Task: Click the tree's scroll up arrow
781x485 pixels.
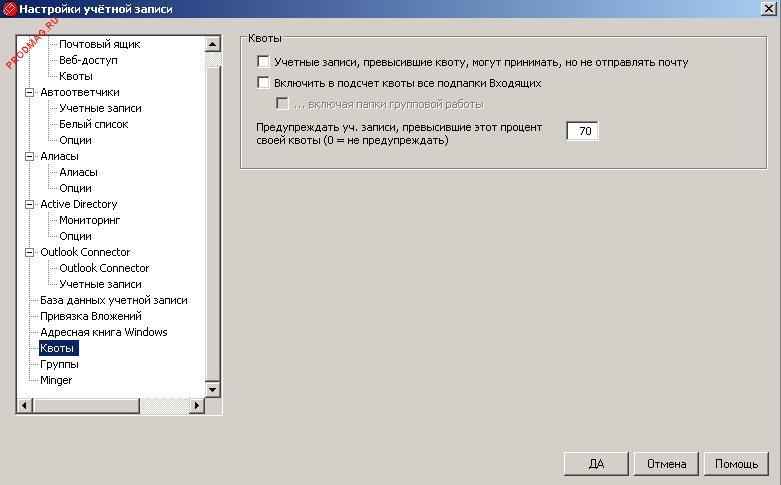Action: pyautogui.click(x=211, y=44)
